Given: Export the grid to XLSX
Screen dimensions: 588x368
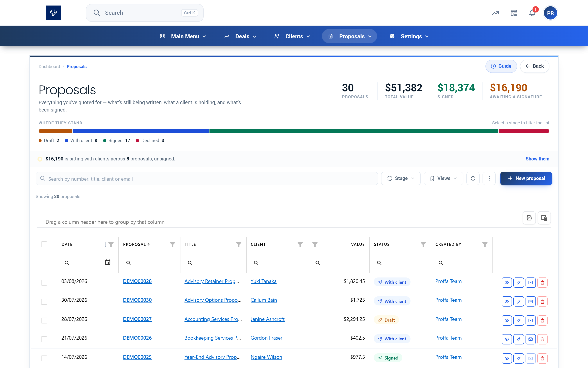Looking at the screenshot, I should [x=529, y=218].
